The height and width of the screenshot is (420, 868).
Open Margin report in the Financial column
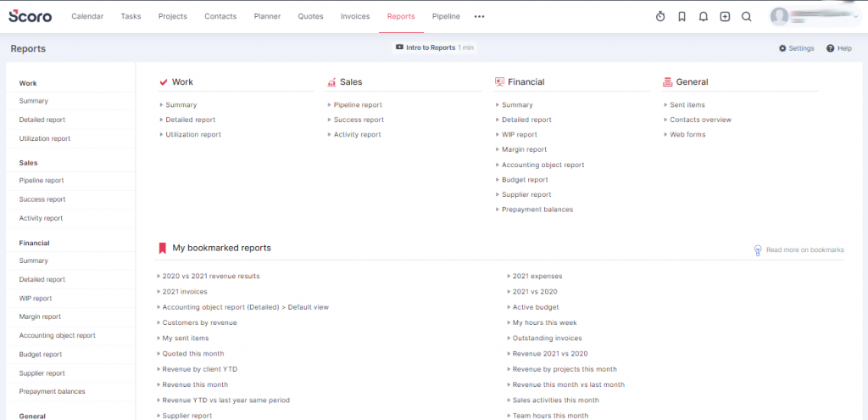click(x=524, y=149)
